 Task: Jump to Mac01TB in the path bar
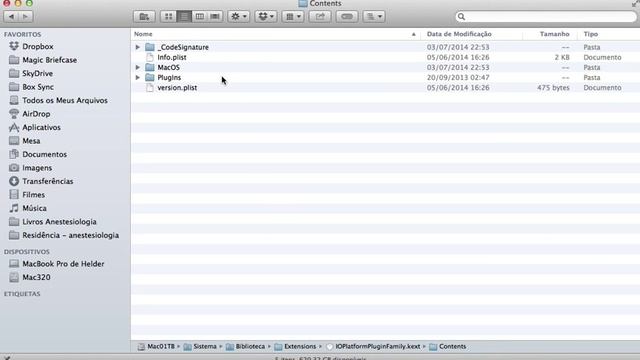point(156,347)
